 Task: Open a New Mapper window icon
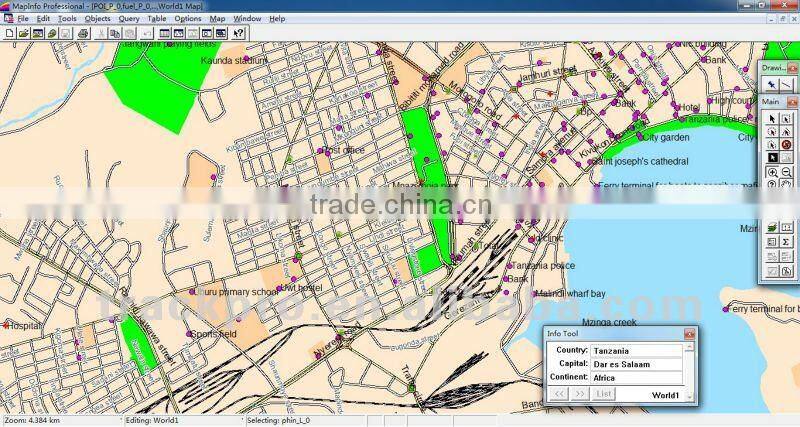click(x=179, y=34)
